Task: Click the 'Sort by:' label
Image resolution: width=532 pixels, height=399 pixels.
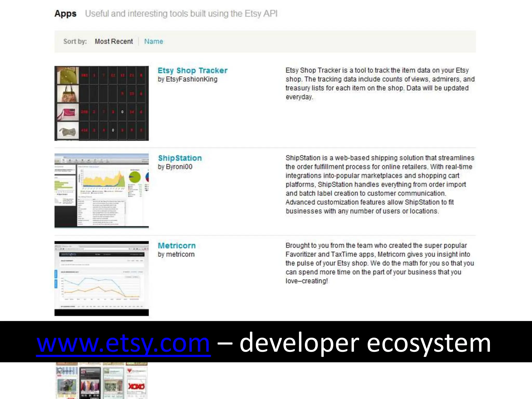Action: [x=75, y=41]
